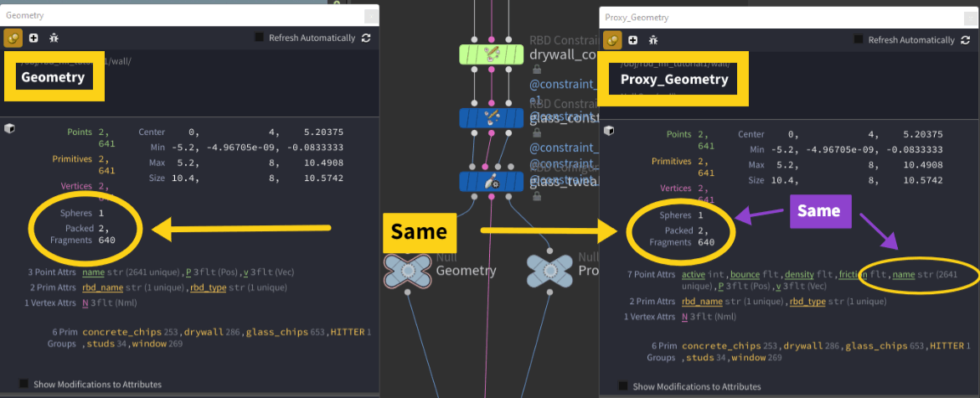Click the cube geometry icon in Proxy_Geometry window
Viewport: 980px width, 398px height.
pyautogui.click(x=610, y=130)
